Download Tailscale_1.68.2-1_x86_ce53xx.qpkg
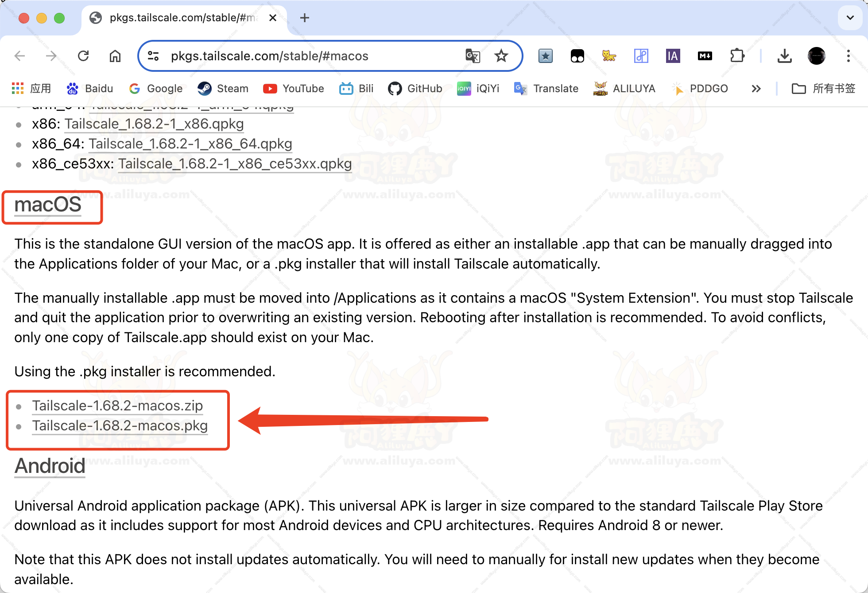868x593 pixels. pos(235,164)
